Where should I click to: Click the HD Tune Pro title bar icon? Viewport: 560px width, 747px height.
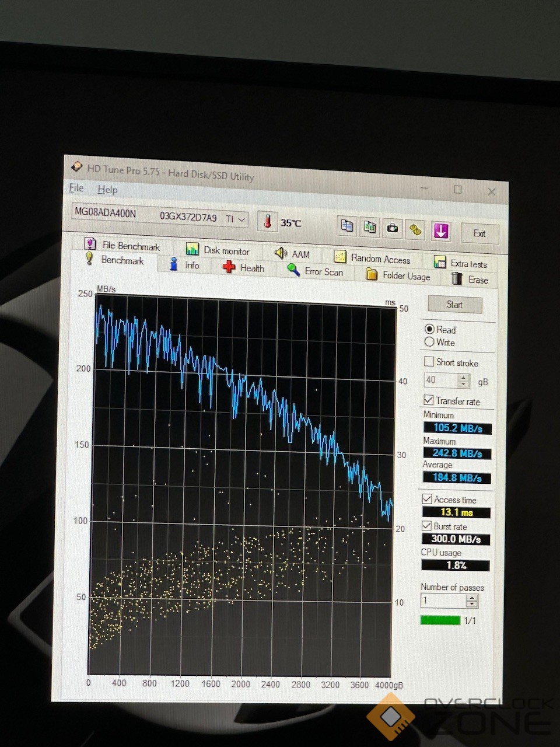click(x=76, y=167)
